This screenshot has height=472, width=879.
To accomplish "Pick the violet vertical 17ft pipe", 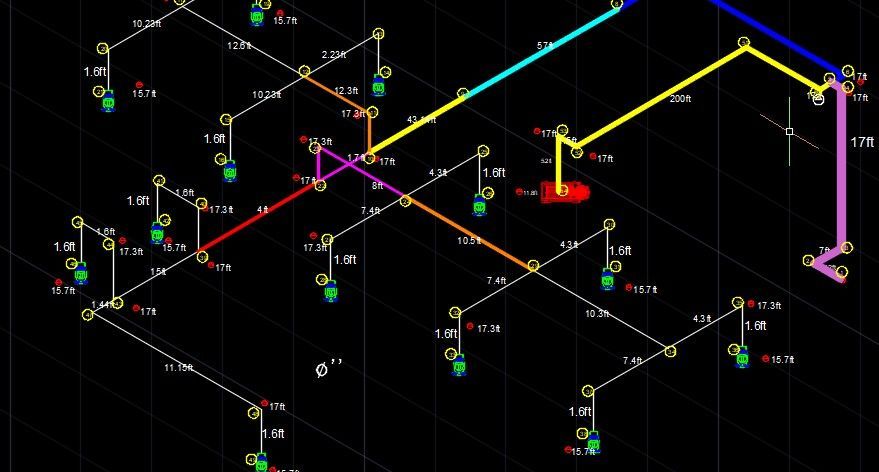I will pyautogui.click(x=846, y=170).
